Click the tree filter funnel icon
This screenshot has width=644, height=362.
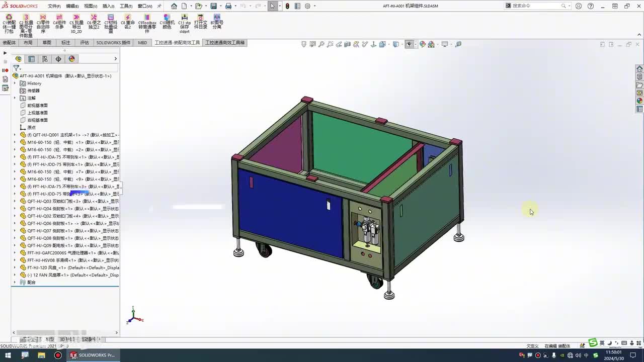pos(16,68)
